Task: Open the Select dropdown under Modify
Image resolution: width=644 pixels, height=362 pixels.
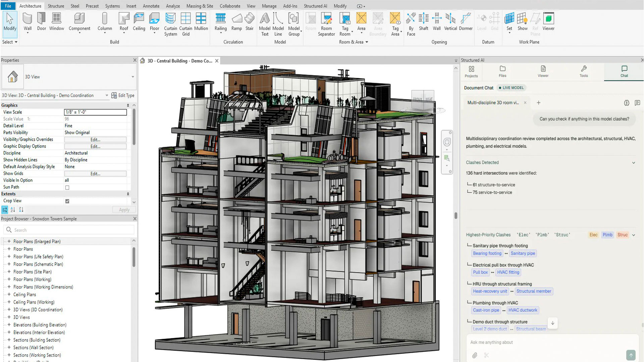Action: click(10, 42)
